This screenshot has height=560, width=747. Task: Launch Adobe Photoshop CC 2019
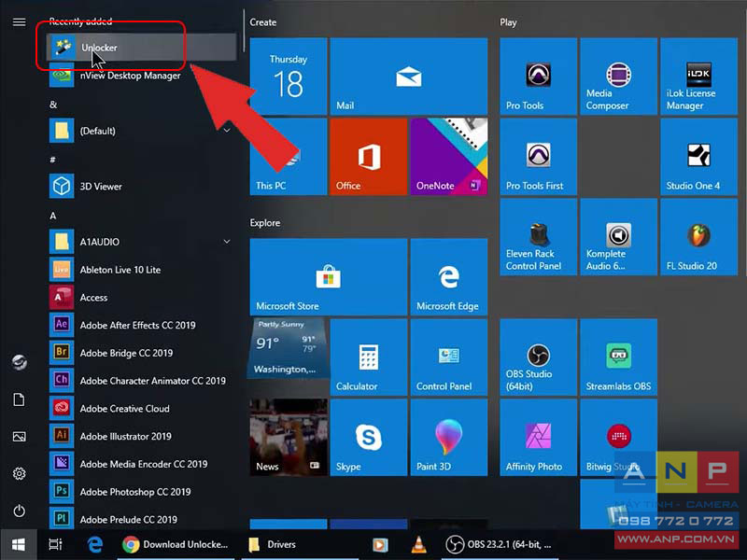pyautogui.click(x=142, y=492)
